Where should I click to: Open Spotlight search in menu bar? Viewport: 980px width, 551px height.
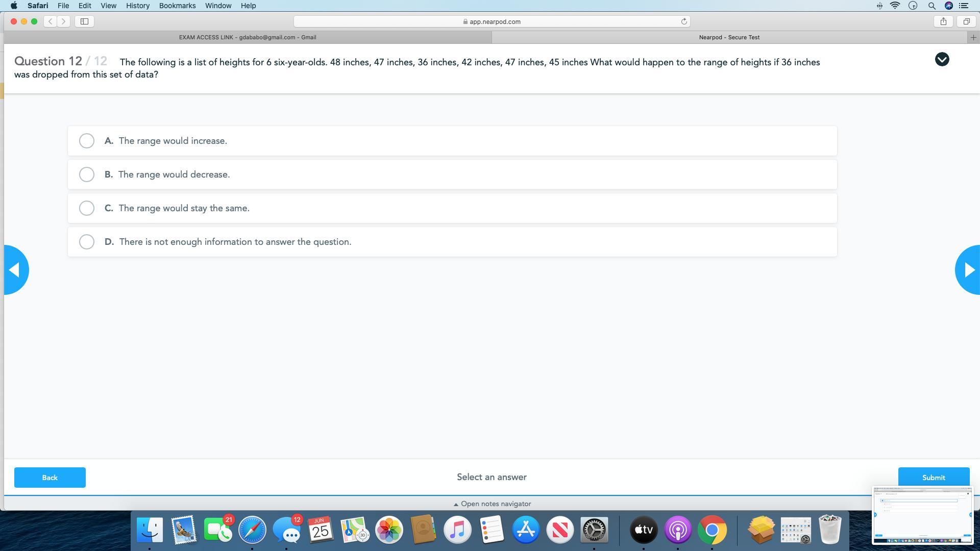pyautogui.click(x=932, y=6)
